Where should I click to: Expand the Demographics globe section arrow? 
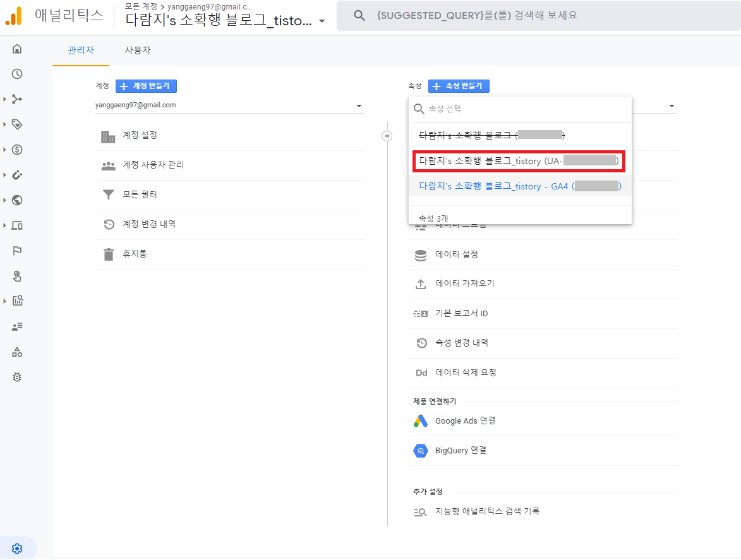pyautogui.click(x=4, y=200)
